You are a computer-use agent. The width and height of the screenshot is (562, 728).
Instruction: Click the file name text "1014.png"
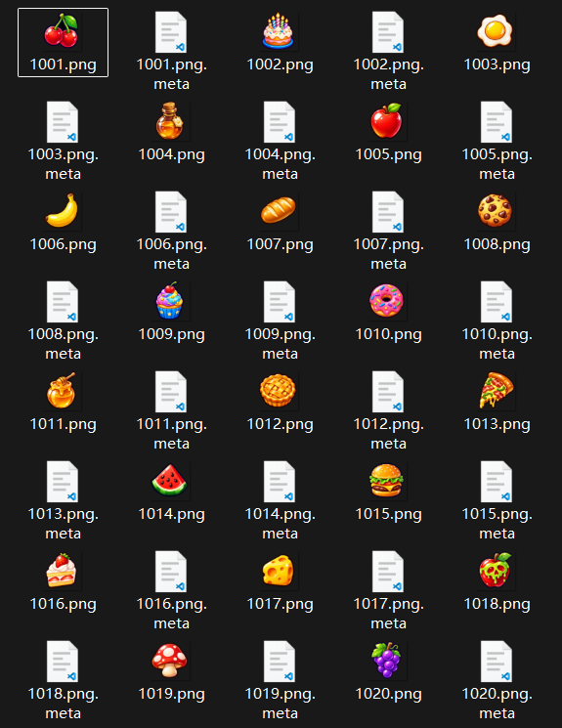pos(171,515)
